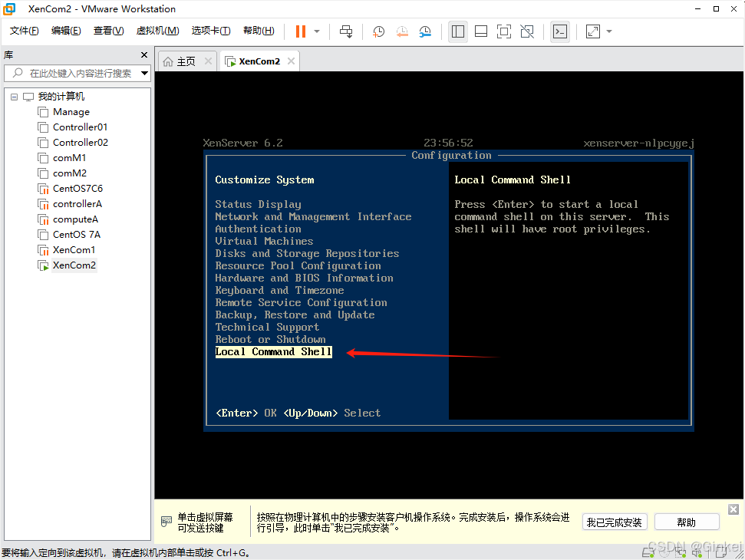Viewport: 745px width, 560px height.
Task: Select Status Display in XenServer menu
Action: click(258, 204)
